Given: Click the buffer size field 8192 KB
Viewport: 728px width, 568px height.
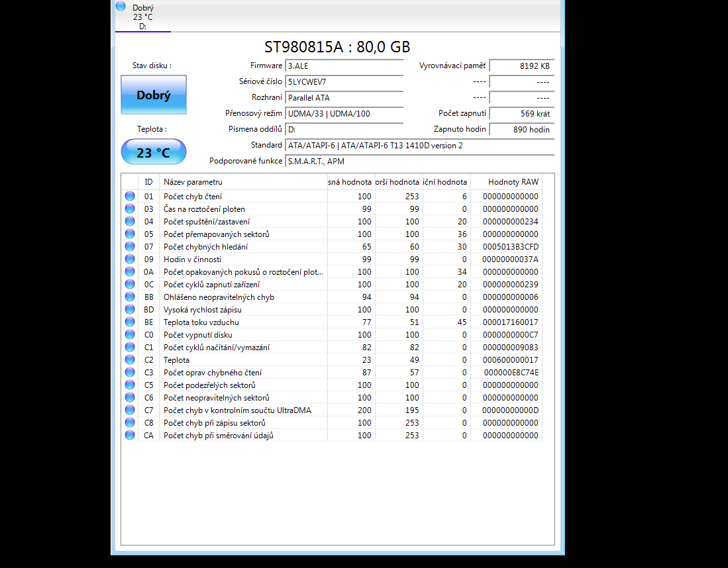Looking at the screenshot, I should click(x=522, y=66).
